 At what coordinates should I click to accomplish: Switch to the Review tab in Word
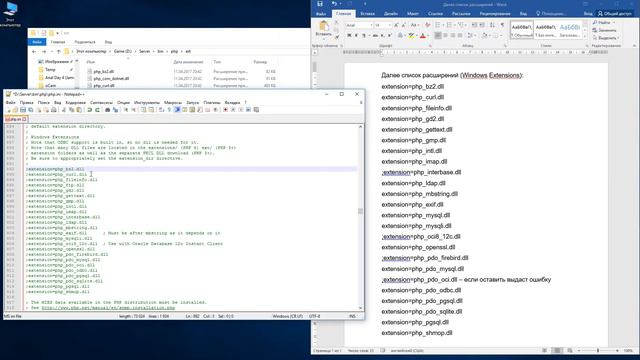tap(495, 14)
